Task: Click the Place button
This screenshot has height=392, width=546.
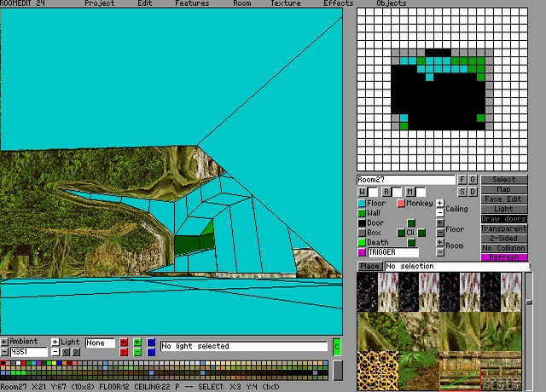Action: 369,267
